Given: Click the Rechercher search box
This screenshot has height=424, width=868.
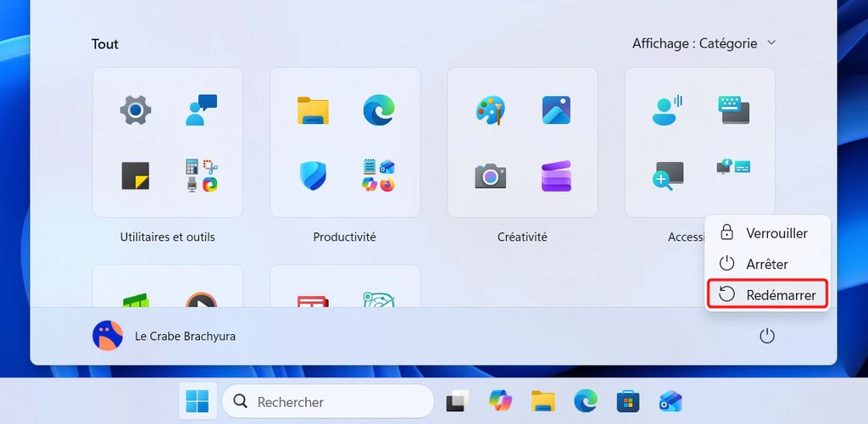Looking at the screenshot, I should pos(328,401).
